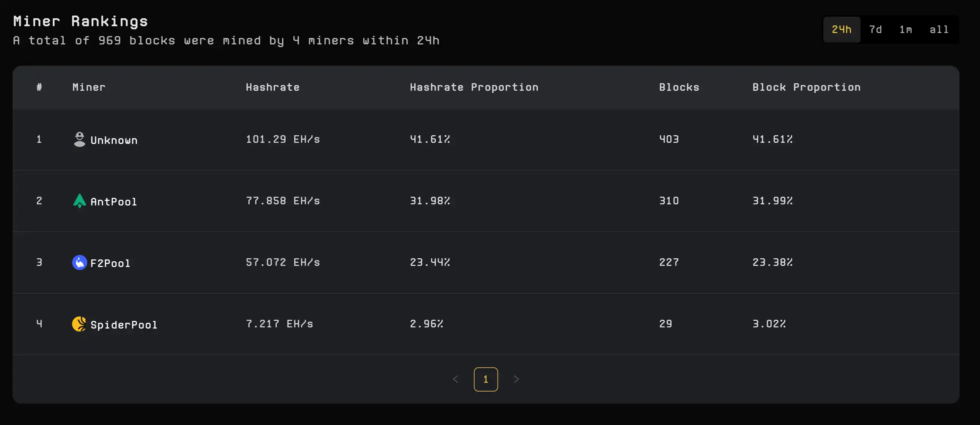Viewport: 980px width, 425px height.
Task: Click the Blocks column header
Action: tap(679, 87)
